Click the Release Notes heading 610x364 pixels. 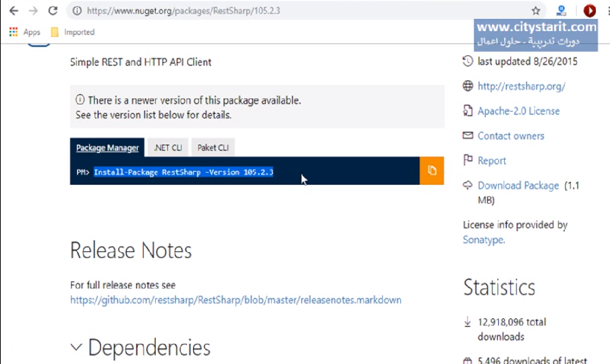131,250
